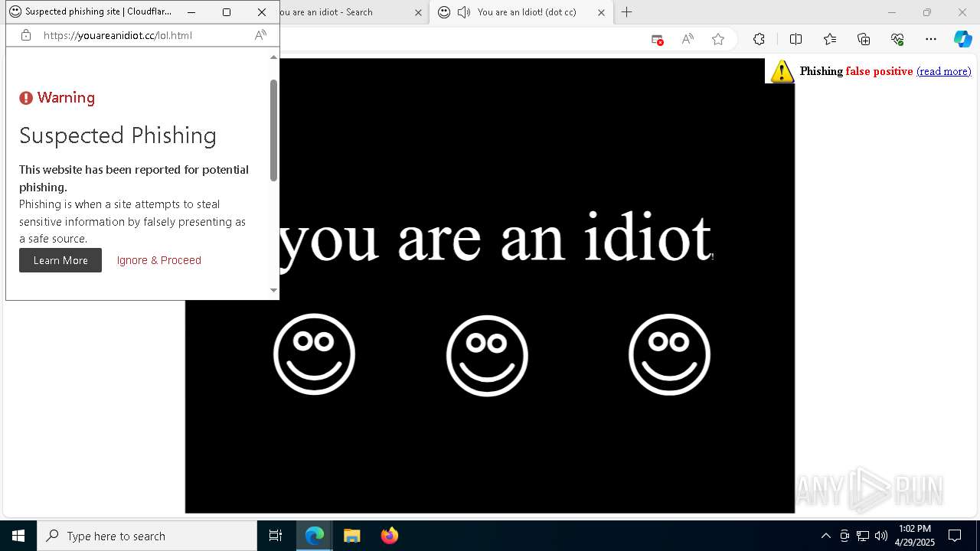Open a new tab with plus button

click(x=627, y=12)
